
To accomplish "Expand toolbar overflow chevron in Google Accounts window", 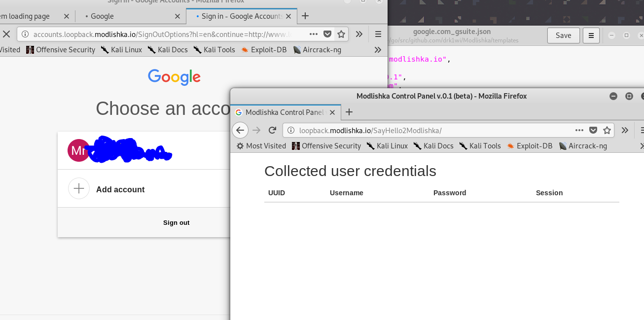I will pyautogui.click(x=359, y=34).
